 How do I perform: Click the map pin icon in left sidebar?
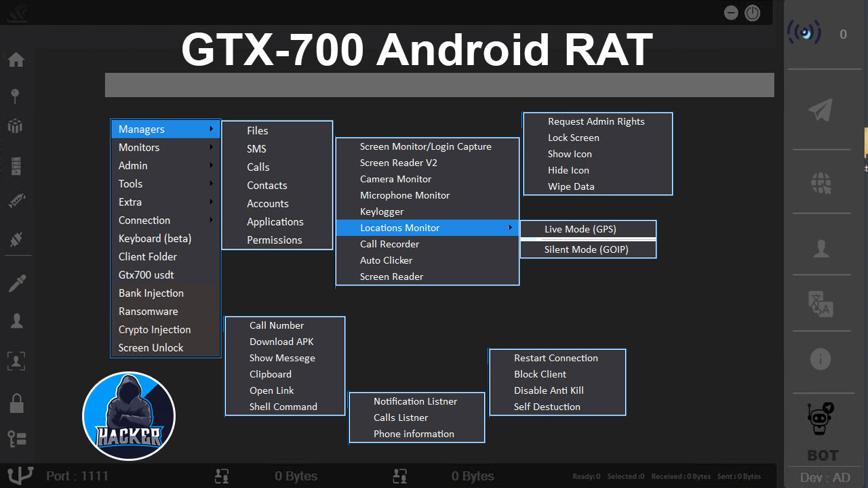pos(16,96)
